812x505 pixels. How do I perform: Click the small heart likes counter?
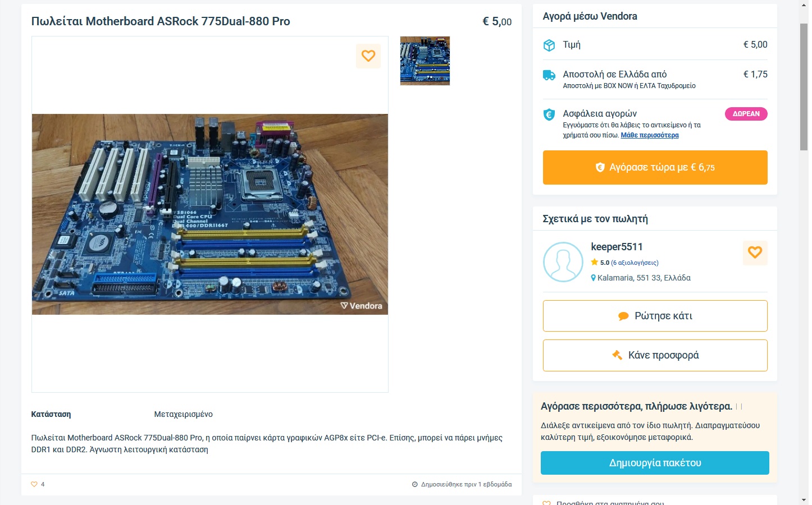click(x=38, y=484)
